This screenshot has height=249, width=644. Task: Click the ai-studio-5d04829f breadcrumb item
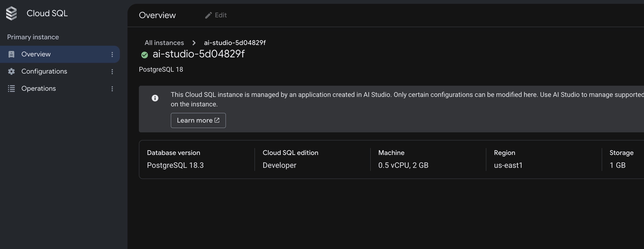coord(235,43)
